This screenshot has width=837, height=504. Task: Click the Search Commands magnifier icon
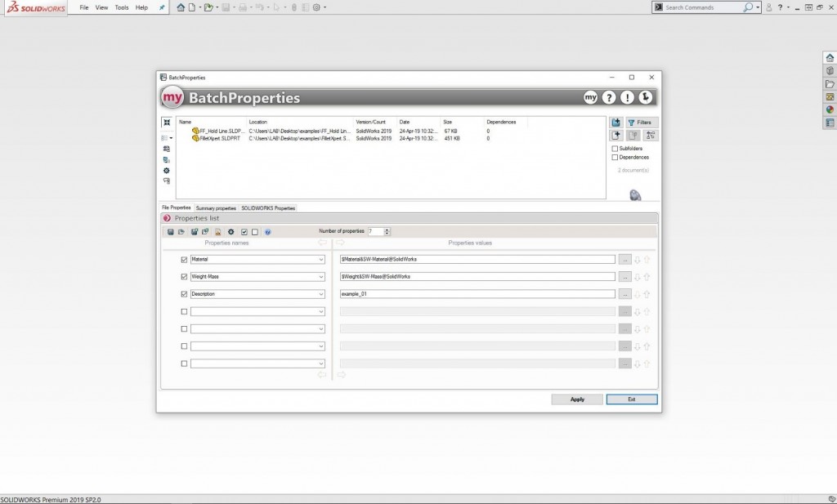pyautogui.click(x=748, y=7)
